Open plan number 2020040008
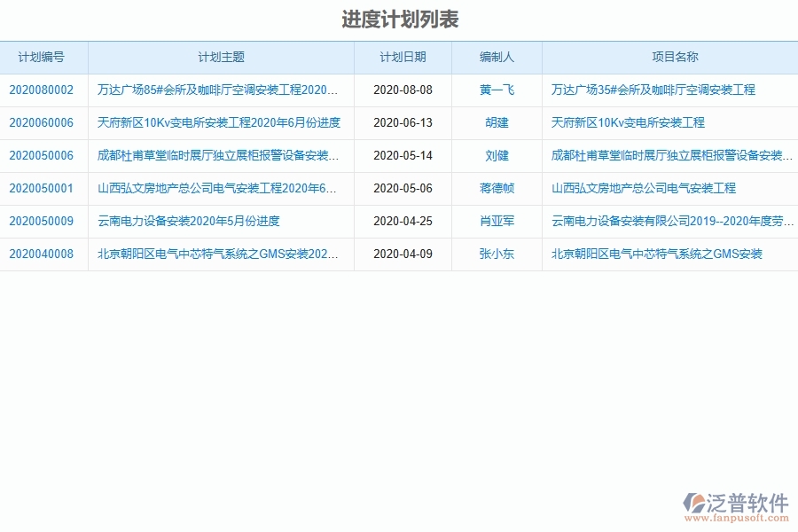This screenshot has width=798, height=532. (44, 255)
